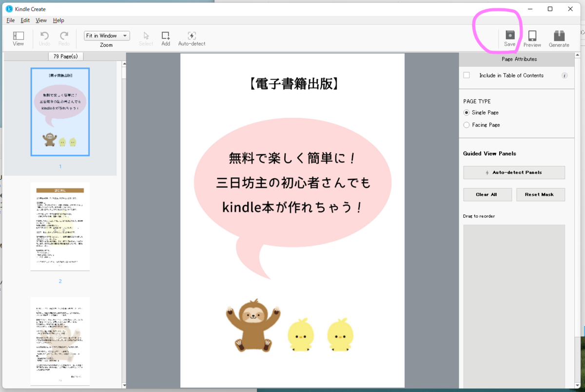The image size is (585, 392).
Task: Click the PAGE TYPE label
Action: coord(477,101)
